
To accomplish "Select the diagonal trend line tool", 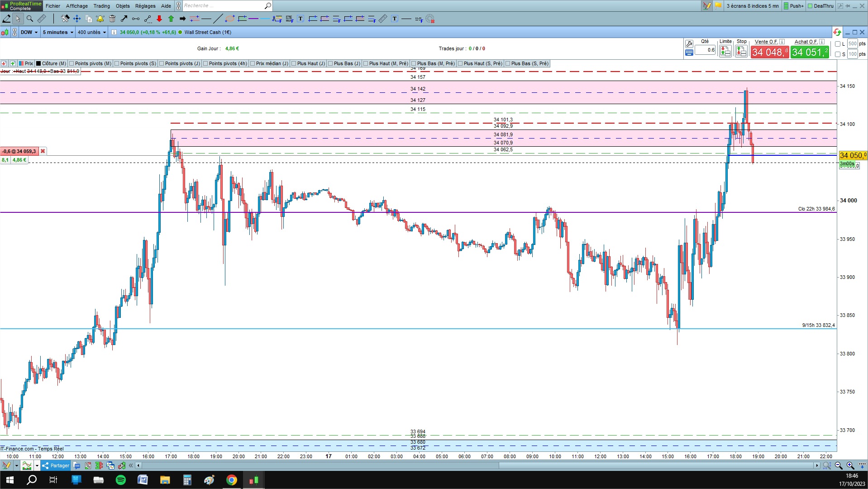I will [x=218, y=19].
